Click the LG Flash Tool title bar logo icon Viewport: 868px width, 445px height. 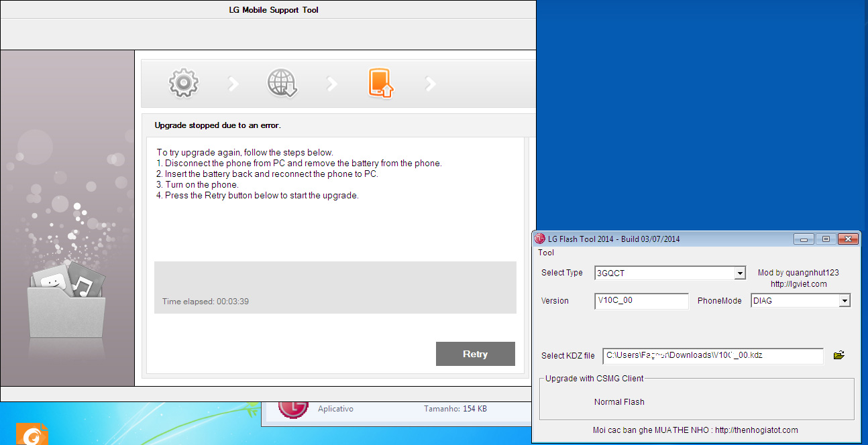(x=540, y=239)
